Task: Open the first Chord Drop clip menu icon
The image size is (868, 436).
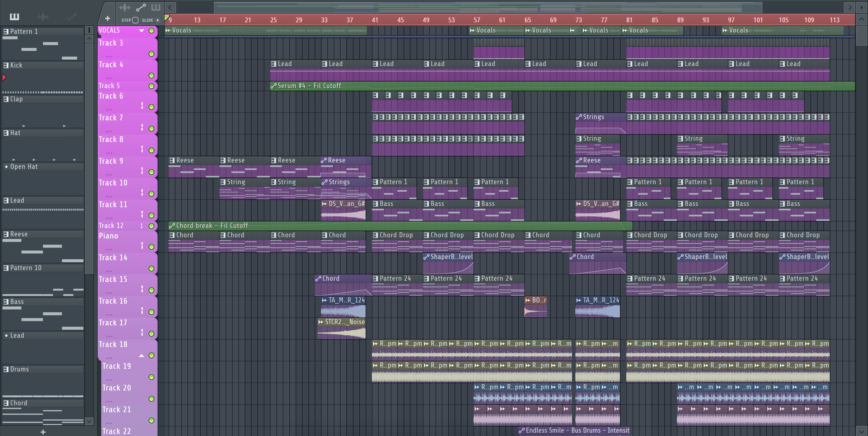Action: [x=375, y=235]
